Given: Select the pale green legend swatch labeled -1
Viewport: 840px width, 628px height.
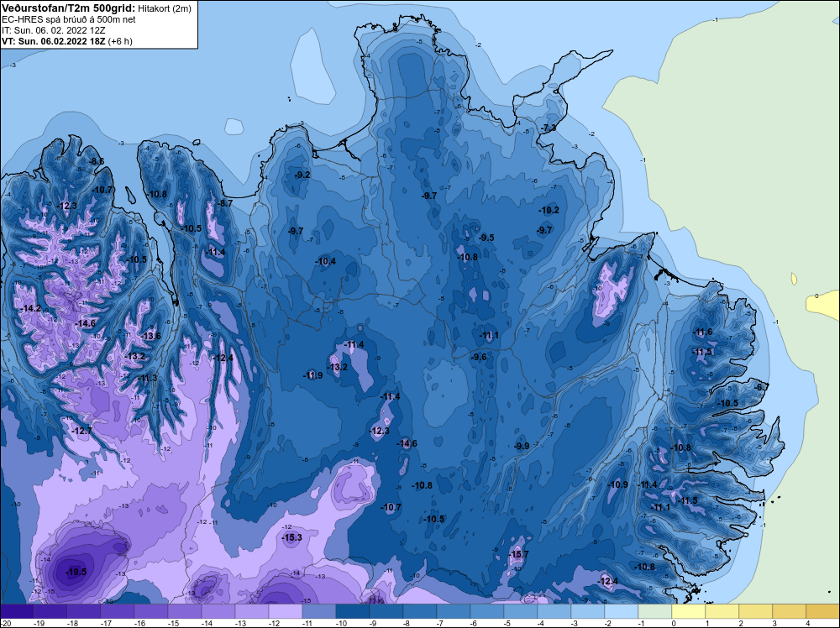Looking at the screenshot, I should 654,611.
